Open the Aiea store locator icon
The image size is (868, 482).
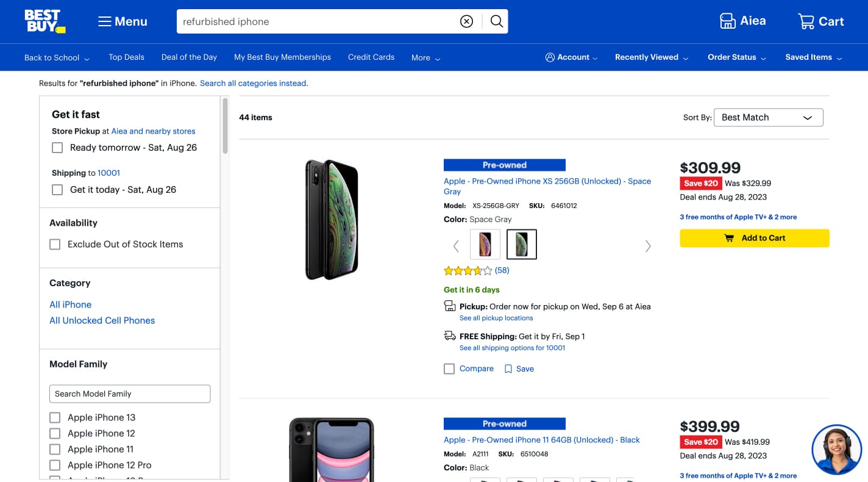tap(728, 21)
